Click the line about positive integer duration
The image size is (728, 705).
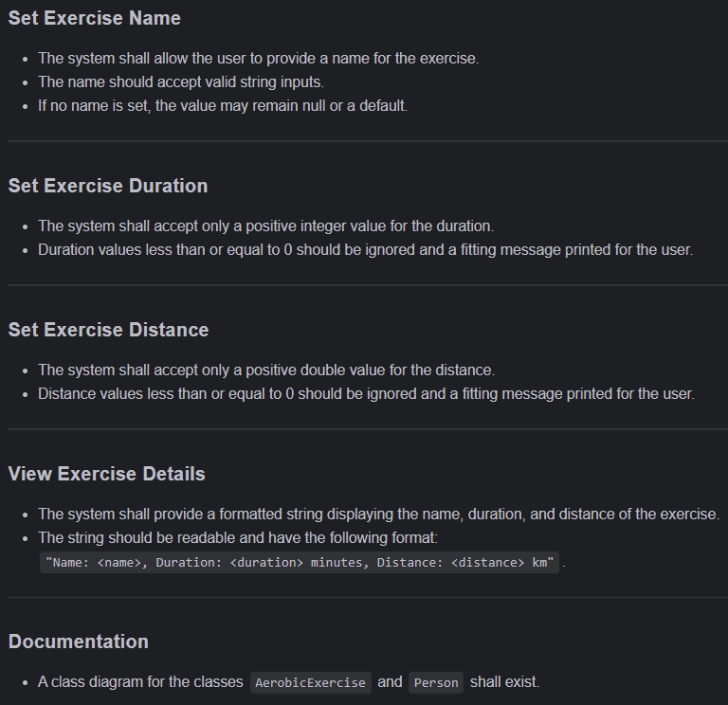point(265,226)
